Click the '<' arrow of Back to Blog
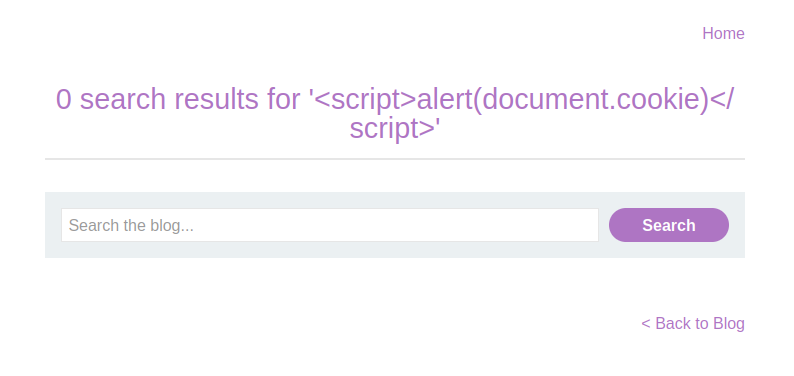The height and width of the screenshot is (376, 794). [x=646, y=323]
